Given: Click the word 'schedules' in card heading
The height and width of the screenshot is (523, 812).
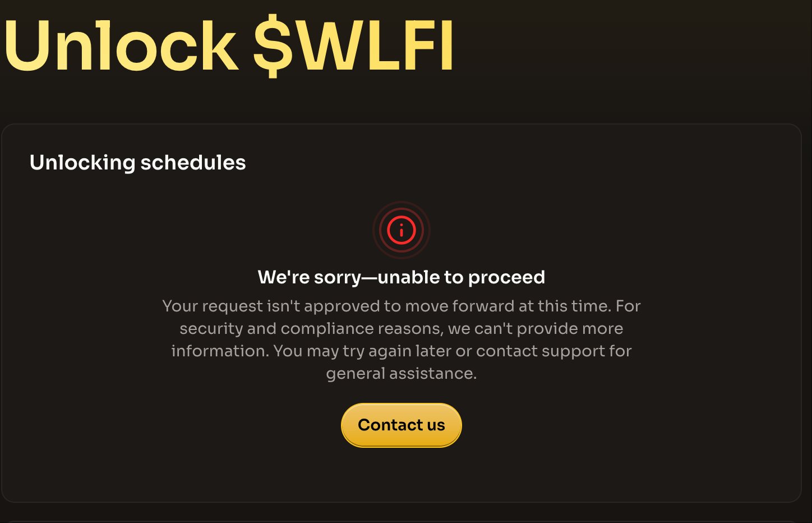Looking at the screenshot, I should tap(193, 163).
